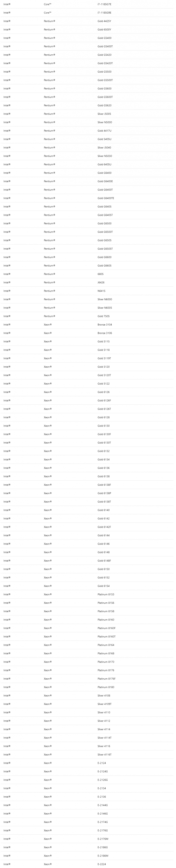Select the Pentium J6426 model entry
176x868 pixels.
click(x=101, y=282)
